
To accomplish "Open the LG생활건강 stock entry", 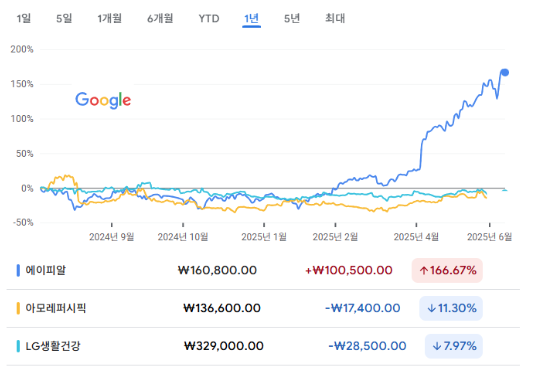I will tap(53, 346).
